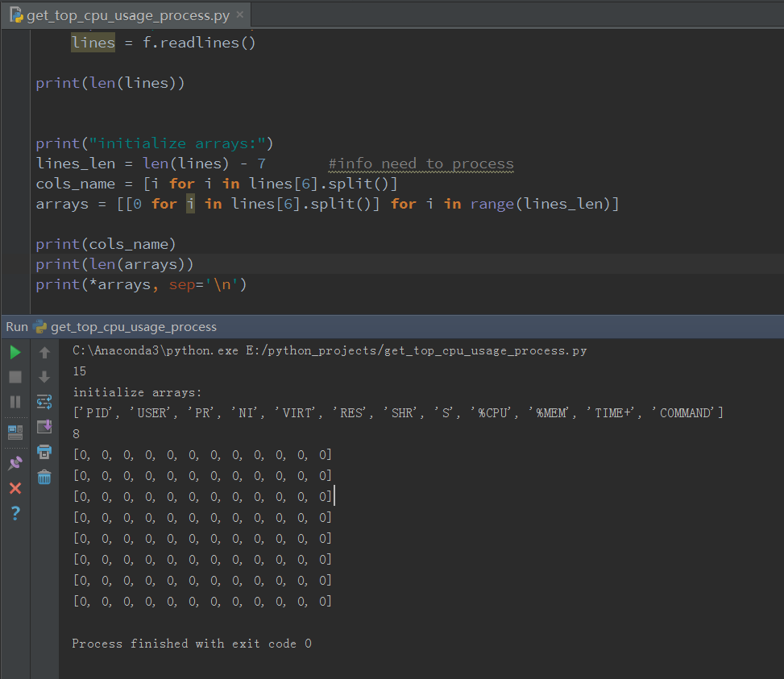The image size is (784, 679).
Task: Toggle Scroll to the End icon
Action: tap(44, 427)
